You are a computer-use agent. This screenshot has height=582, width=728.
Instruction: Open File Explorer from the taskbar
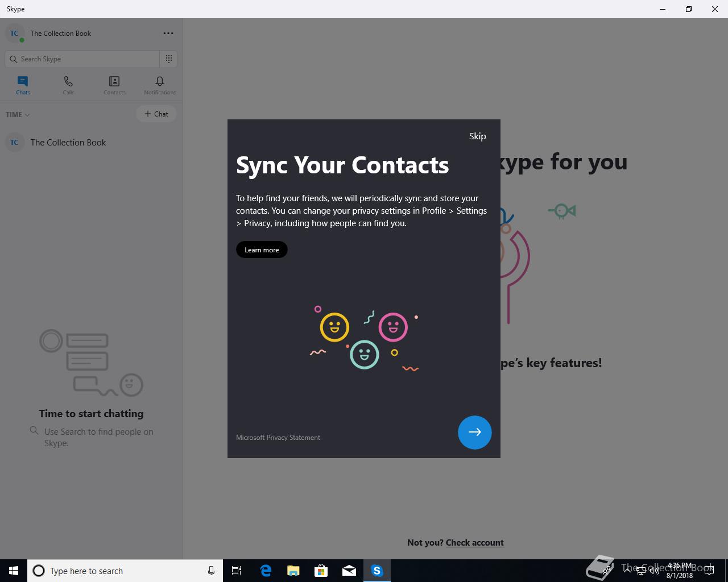(293, 571)
